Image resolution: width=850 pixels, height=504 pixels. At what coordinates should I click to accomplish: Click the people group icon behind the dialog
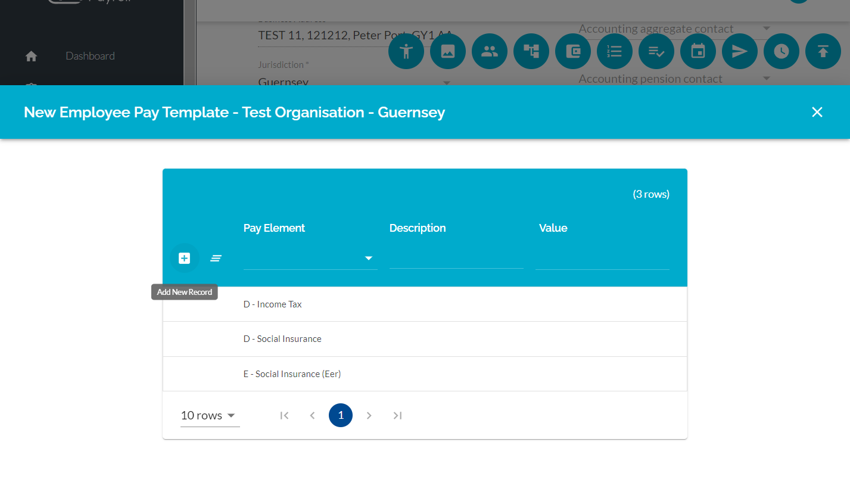click(x=490, y=51)
